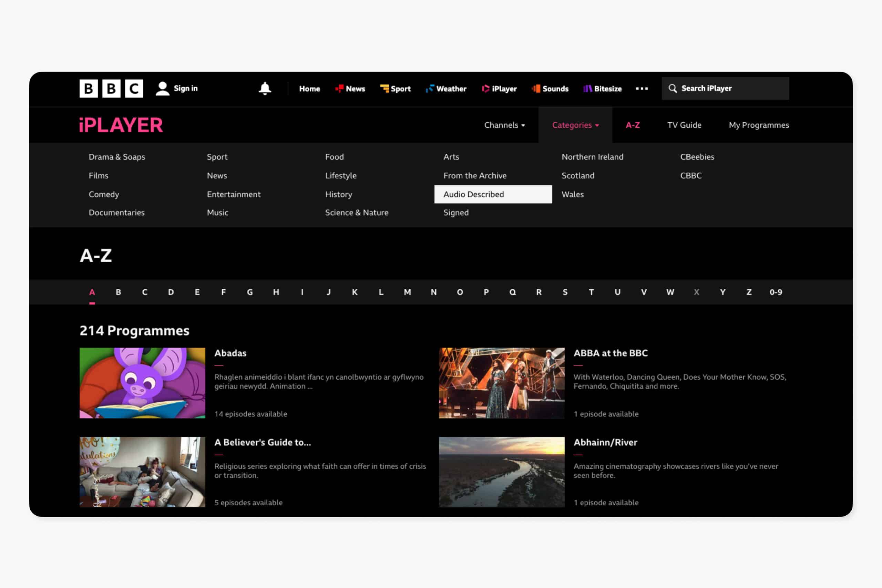Click the ABBA at the BBC title
The height and width of the screenshot is (588, 882).
point(611,353)
